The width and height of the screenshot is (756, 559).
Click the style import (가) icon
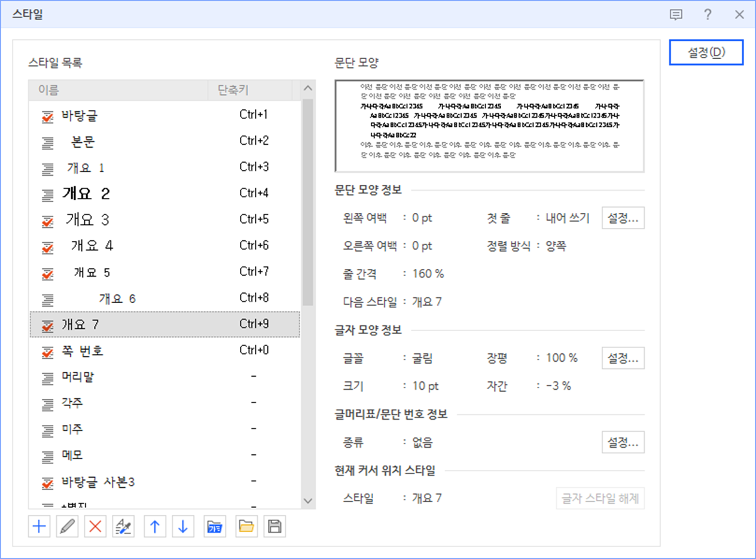[215, 526]
